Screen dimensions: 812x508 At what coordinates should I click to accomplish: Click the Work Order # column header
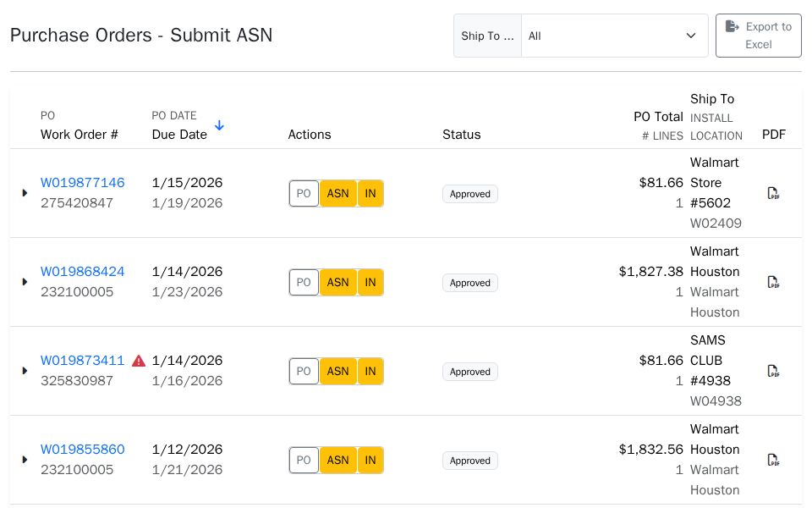[80, 134]
